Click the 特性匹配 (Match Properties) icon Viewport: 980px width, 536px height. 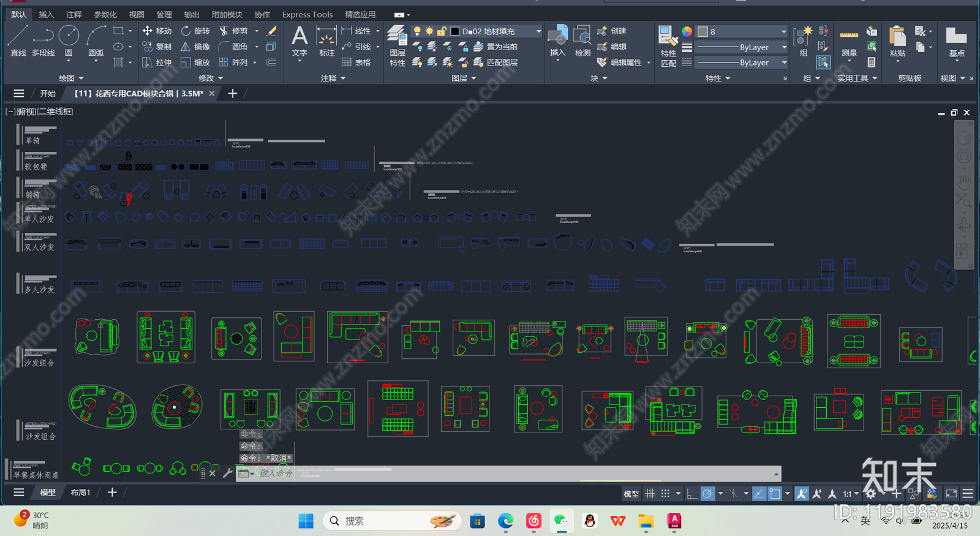(x=668, y=45)
